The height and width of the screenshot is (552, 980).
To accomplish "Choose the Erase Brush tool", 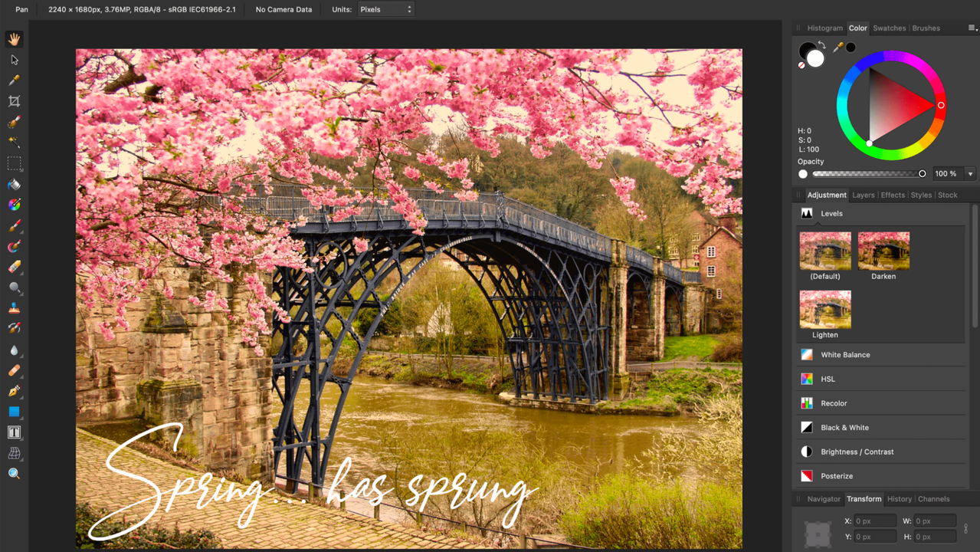I will click(x=14, y=267).
